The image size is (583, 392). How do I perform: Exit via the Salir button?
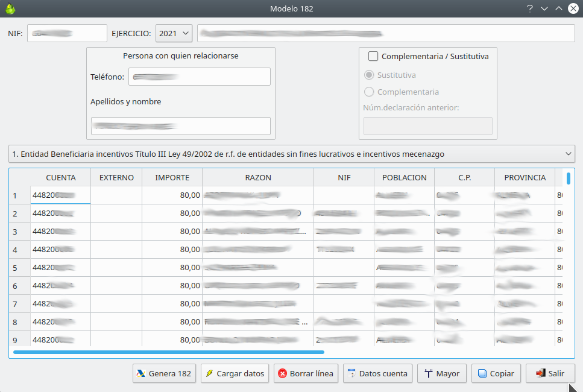(550, 373)
